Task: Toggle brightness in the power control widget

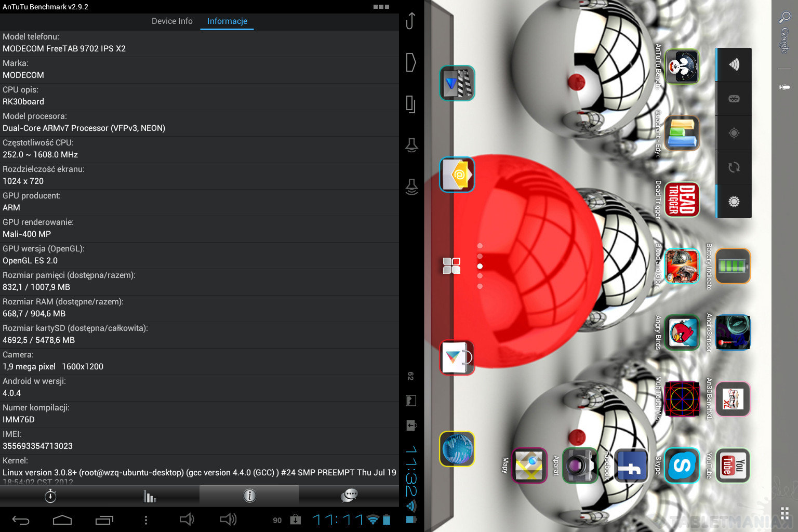Action: 734,202
